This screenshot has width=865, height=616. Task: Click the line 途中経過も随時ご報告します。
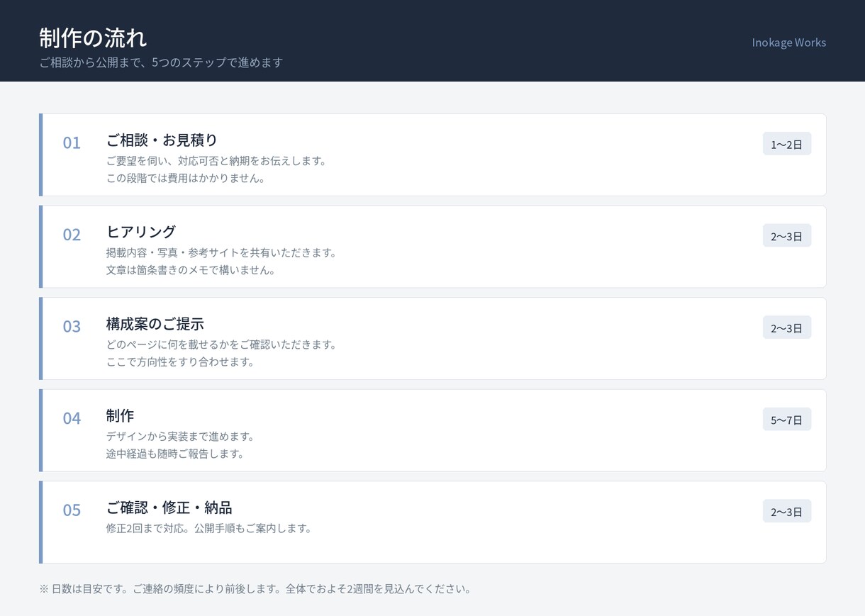177,454
